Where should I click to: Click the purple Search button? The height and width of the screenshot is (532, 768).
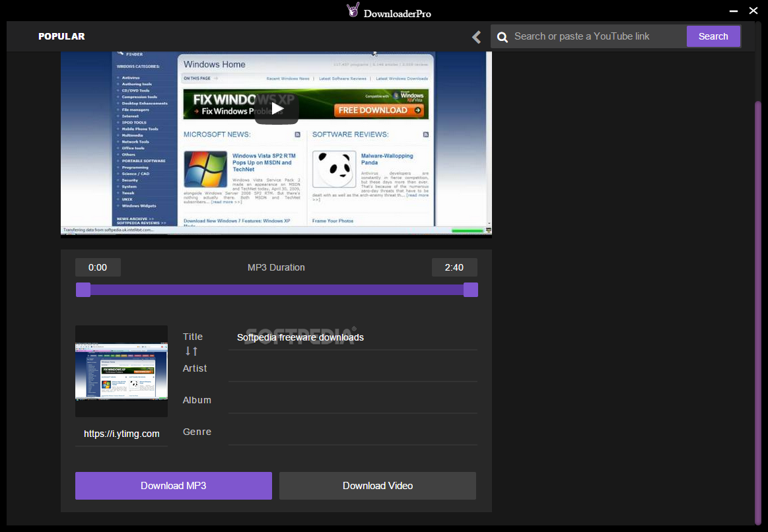coord(713,36)
